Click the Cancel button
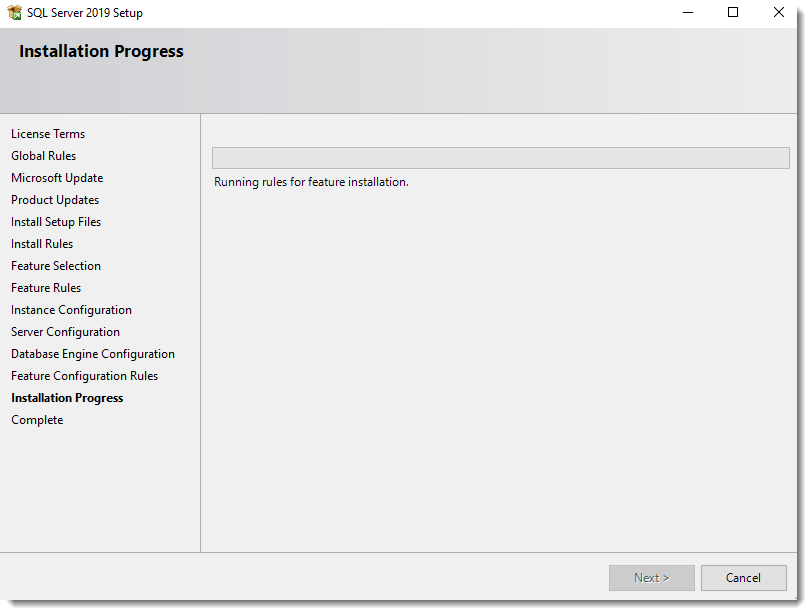 pyautogui.click(x=743, y=578)
